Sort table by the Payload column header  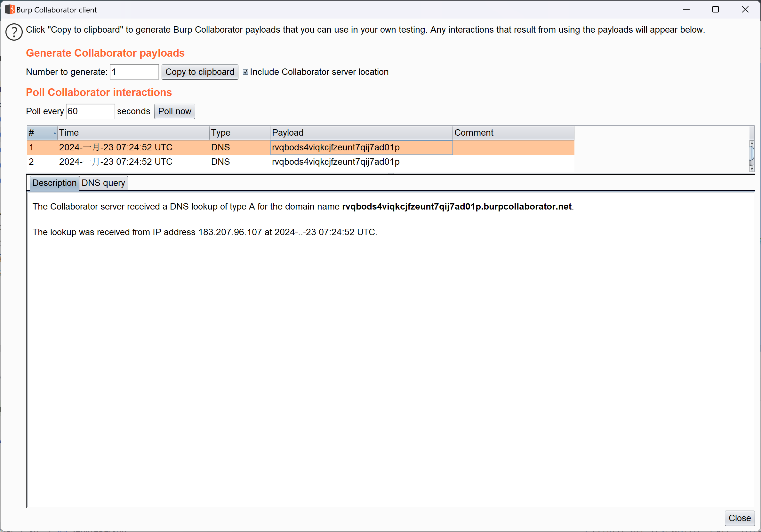tap(361, 132)
